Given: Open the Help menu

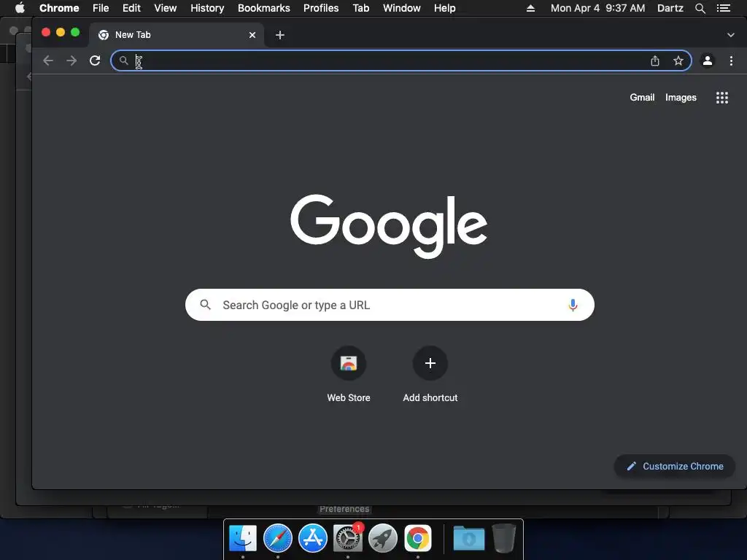Looking at the screenshot, I should point(444,8).
